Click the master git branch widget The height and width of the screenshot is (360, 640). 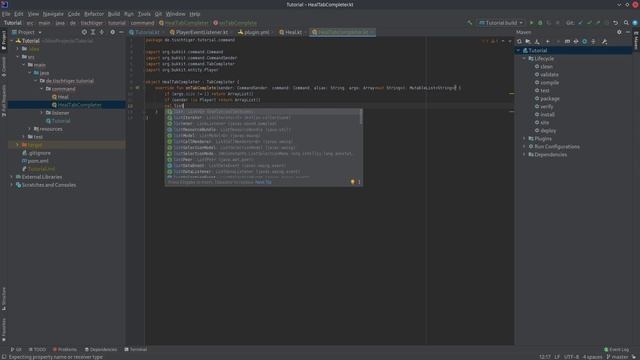(x=618, y=357)
